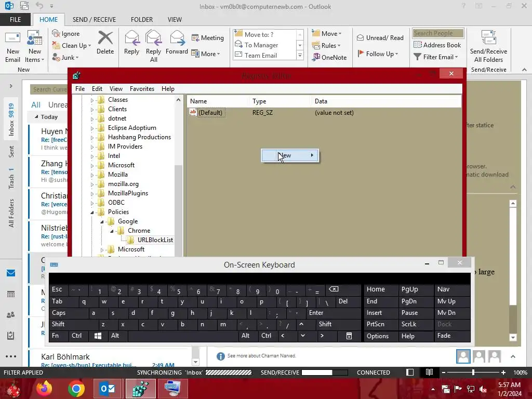Open the FILE tab in Outlook
The height and width of the screenshot is (399, 532).
15,20
